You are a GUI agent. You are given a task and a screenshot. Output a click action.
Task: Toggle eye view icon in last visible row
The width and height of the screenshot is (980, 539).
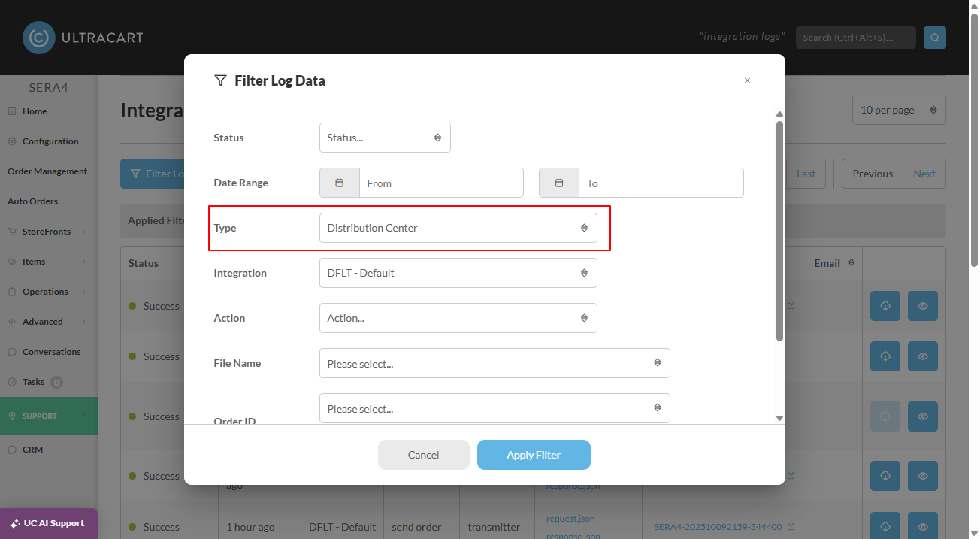[x=923, y=527]
